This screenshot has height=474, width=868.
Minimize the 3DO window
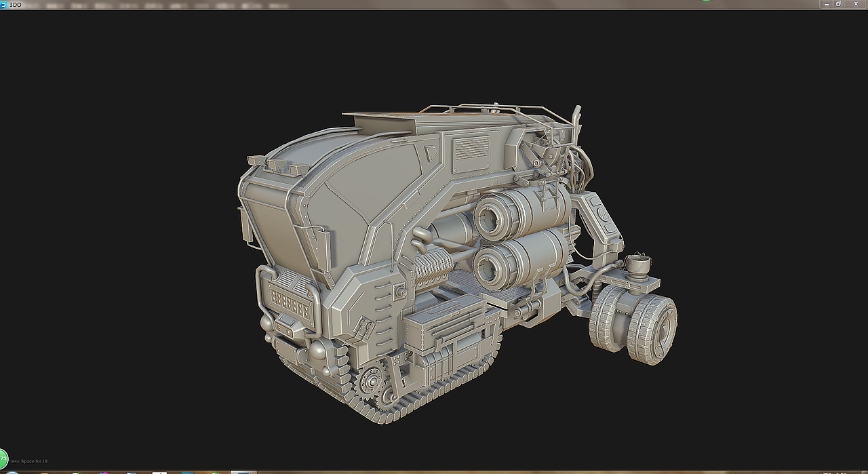pos(827,3)
